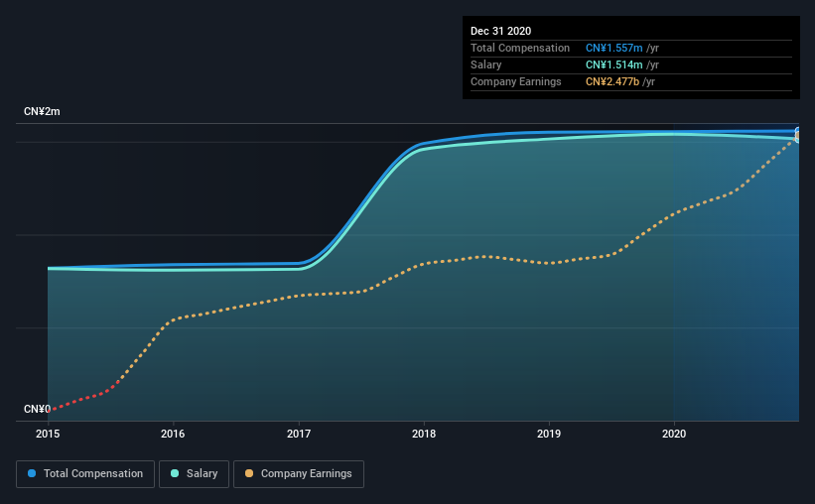Click the 2016 x-axis label
Image resolution: width=815 pixels, height=504 pixels.
coord(173,434)
